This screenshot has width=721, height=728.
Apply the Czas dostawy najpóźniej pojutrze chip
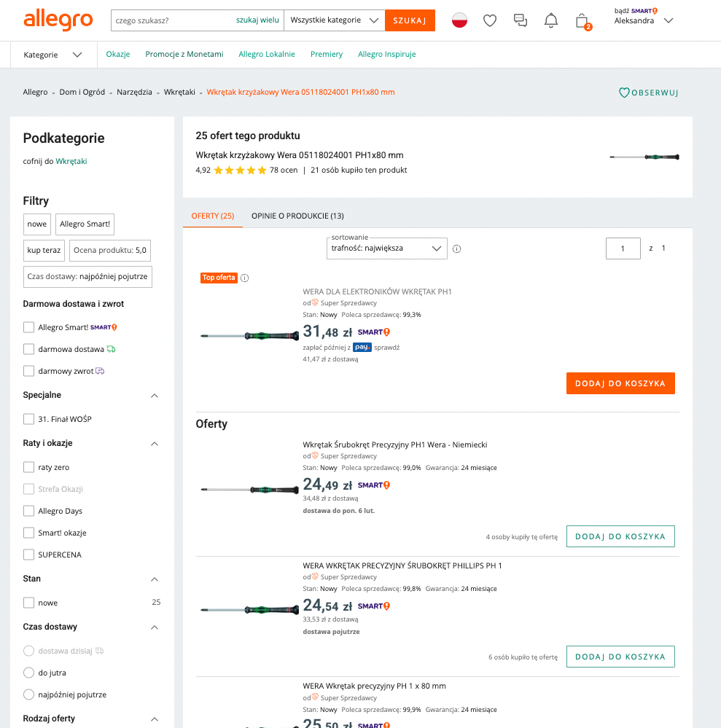87,277
